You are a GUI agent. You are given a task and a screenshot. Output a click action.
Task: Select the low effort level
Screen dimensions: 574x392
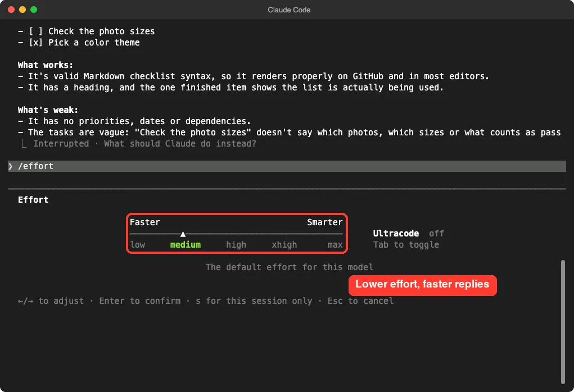(138, 245)
